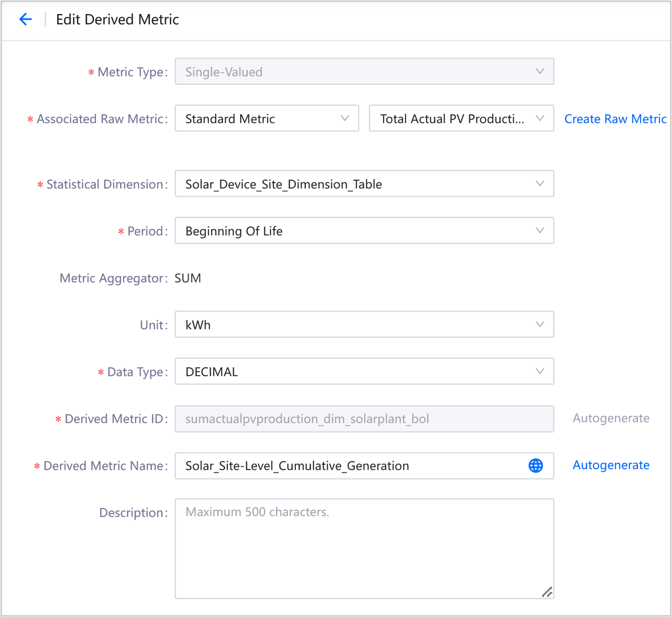Open the Unit dropdown showing kWh
The width and height of the screenshot is (672, 617).
(x=364, y=325)
